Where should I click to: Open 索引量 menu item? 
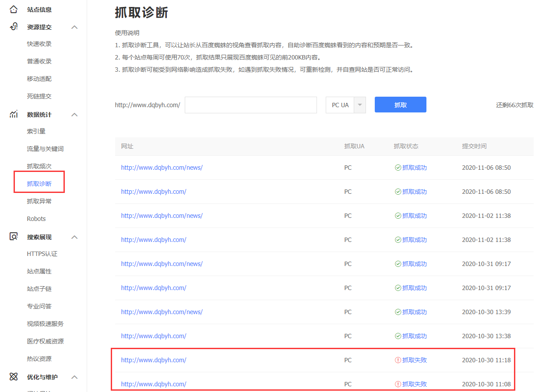[x=36, y=131]
